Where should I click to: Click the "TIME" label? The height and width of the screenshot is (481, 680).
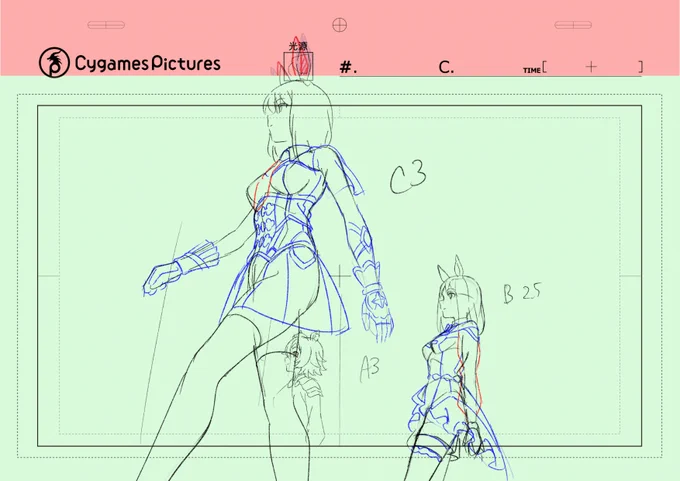click(532, 70)
